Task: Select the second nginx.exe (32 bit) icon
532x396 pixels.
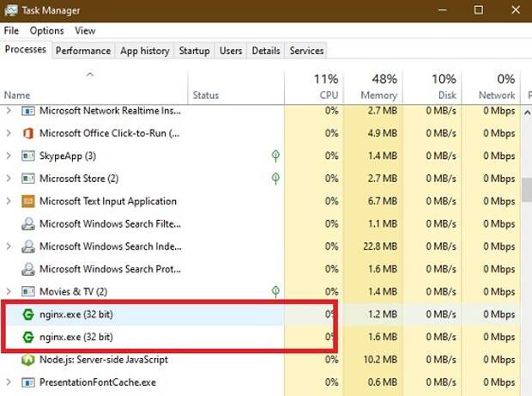Action: (x=28, y=337)
